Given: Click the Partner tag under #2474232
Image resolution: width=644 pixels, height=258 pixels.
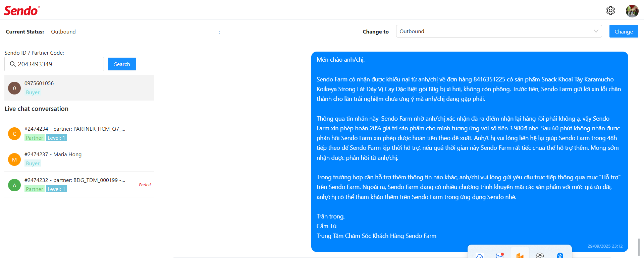Looking at the screenshot, I should tap(35, 189).
